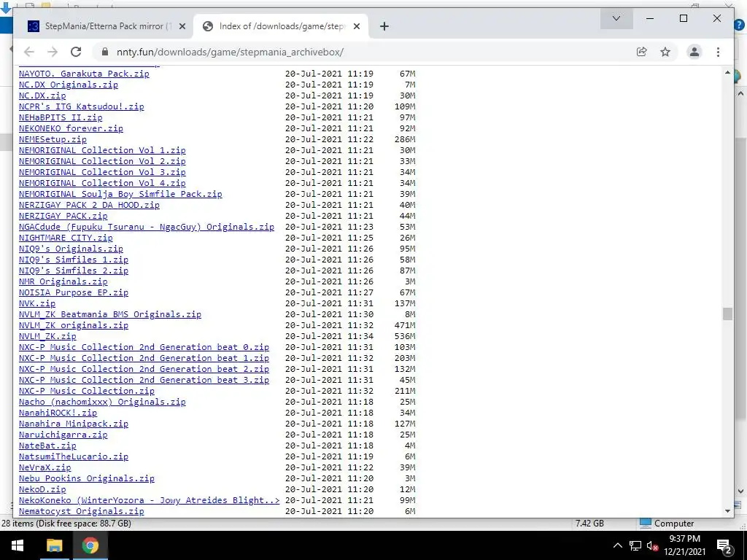The width and height of the screenshot is (747, 560).
Task: Focus the nnty.fun address bar
Action: pyautogui.click(x=367, y=52)
